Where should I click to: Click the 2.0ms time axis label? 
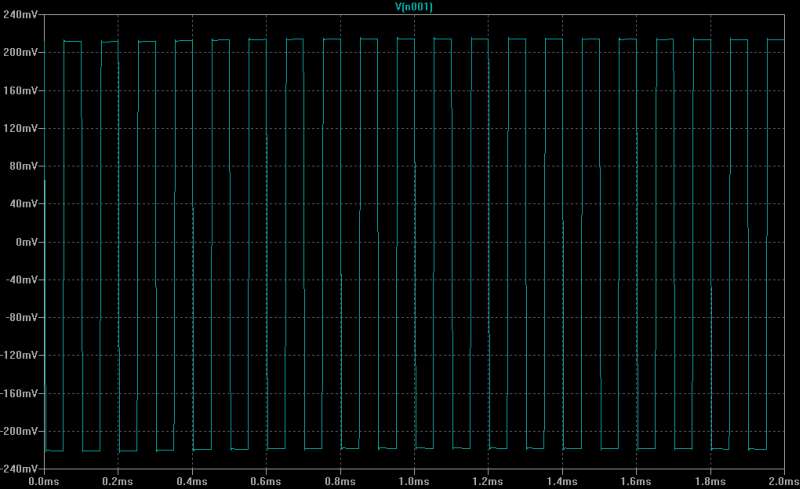[784, 481]
